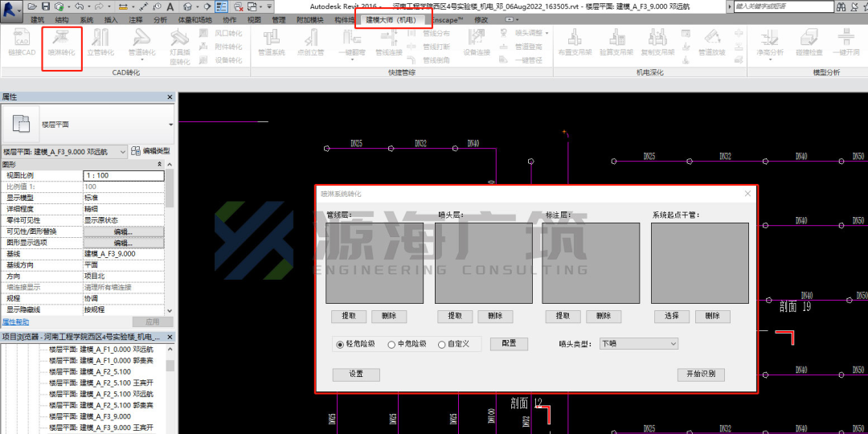Open the quick access toolbar customize arrow
The height and width of the screenshot is (434, 868).
coord(269,6)
